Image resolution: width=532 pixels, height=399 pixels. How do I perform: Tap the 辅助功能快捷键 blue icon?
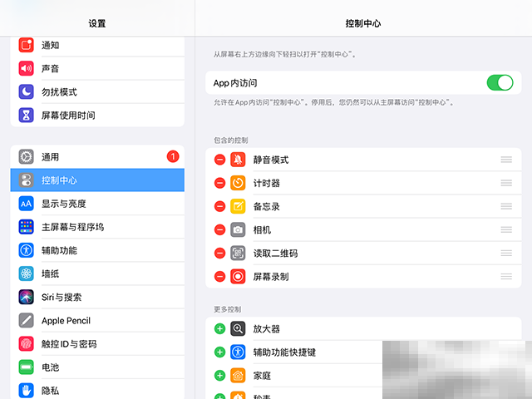click(238, 352)
